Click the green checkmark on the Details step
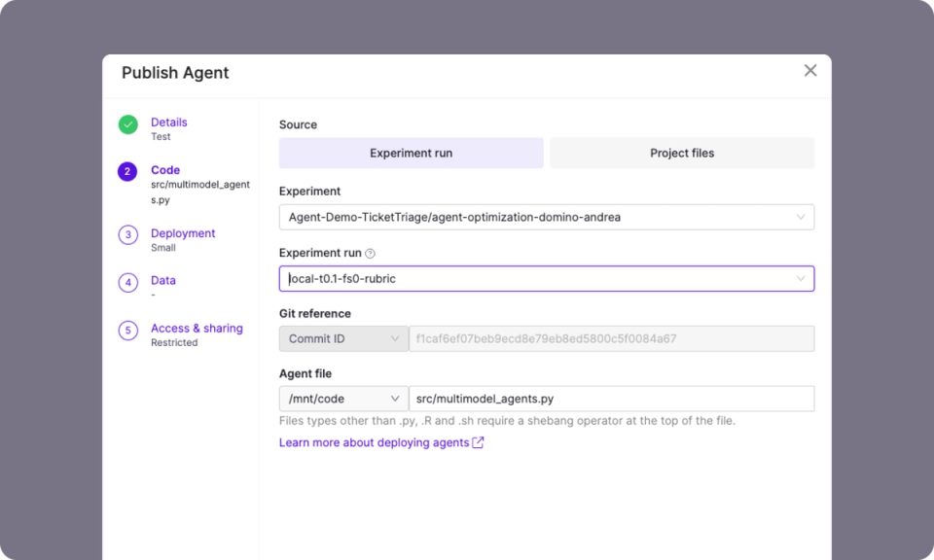The height and width of the screenshot is (560, 934). click(127, 124)
